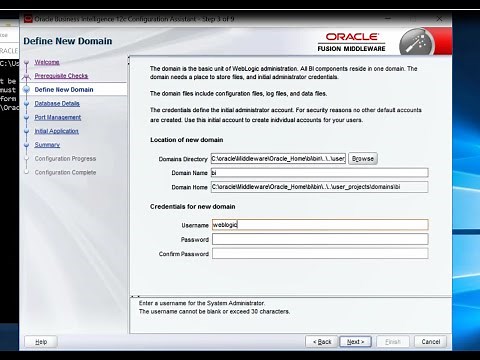Proceed with the Next button
480x360 pixels.
[355, 342]
